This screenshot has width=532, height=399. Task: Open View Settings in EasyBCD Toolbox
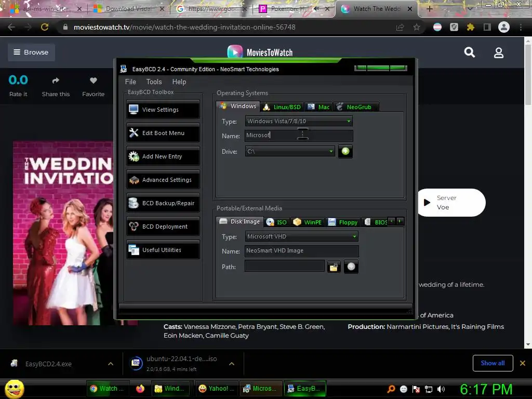(x=163, y=110)
